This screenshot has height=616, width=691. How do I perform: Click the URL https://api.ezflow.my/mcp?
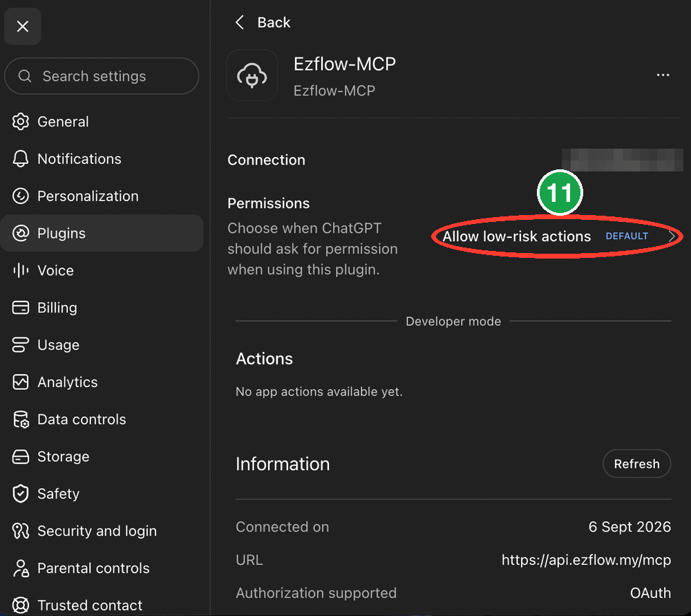[586, 560]
